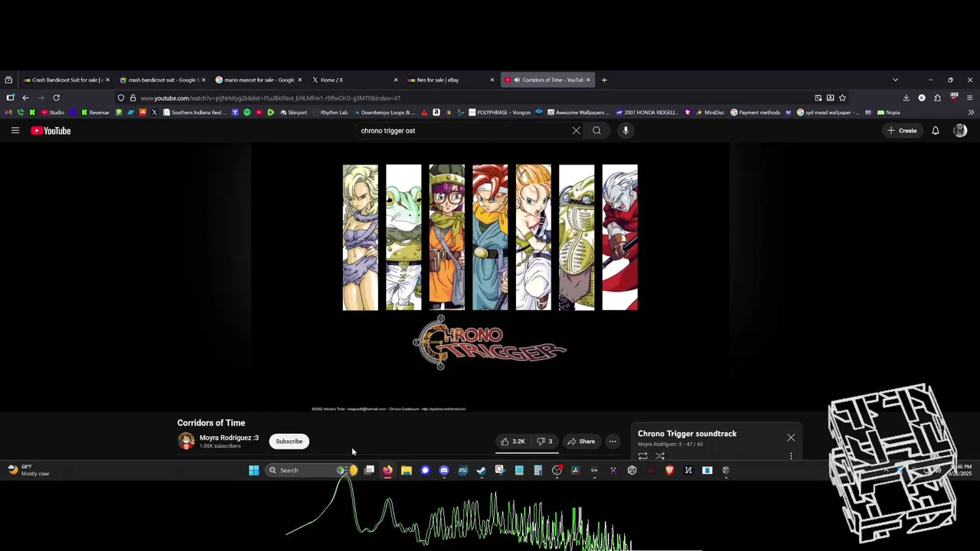
Task: Bookmark this page with the star
Action: tap(842, 98)
